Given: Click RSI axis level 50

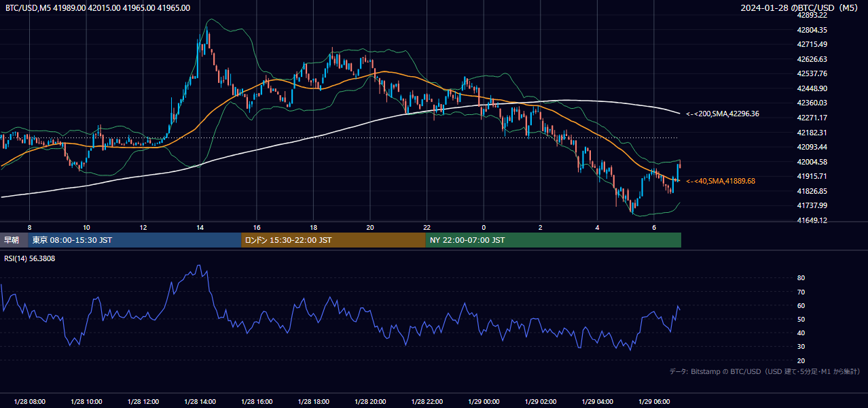Looking at the screenshot, I should point(801,319).
